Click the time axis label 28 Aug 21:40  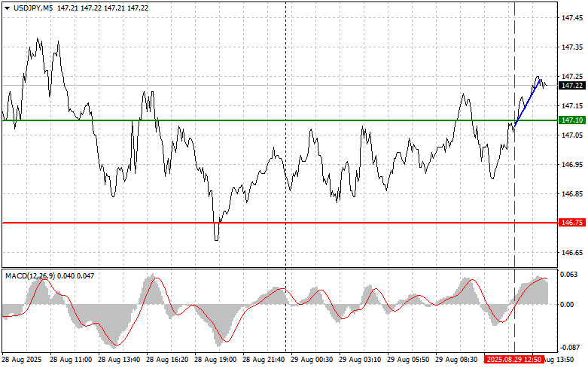coord(264,360)
